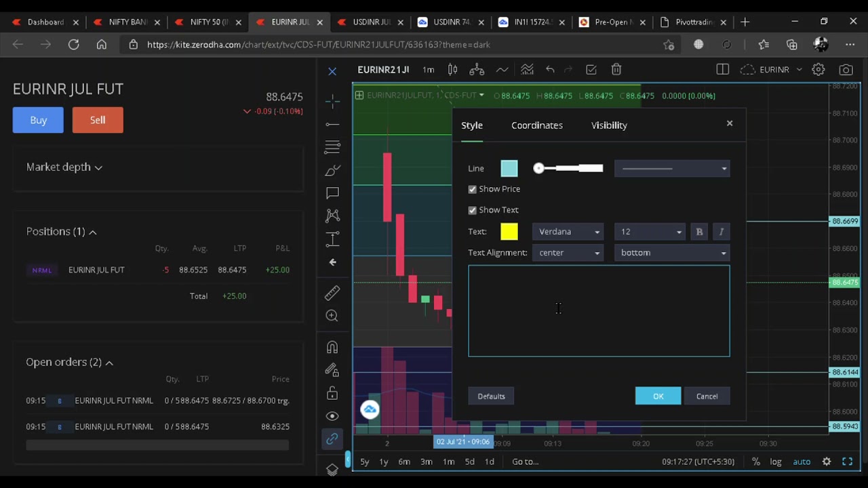868x488 pixels.
Task: Open the indicators menu
Action: click(x=502, y=70)
